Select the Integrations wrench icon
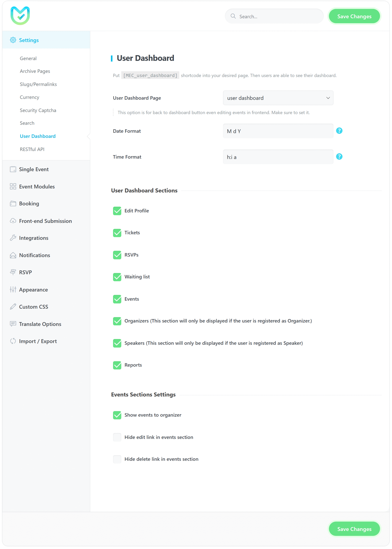 click(13, 238)
